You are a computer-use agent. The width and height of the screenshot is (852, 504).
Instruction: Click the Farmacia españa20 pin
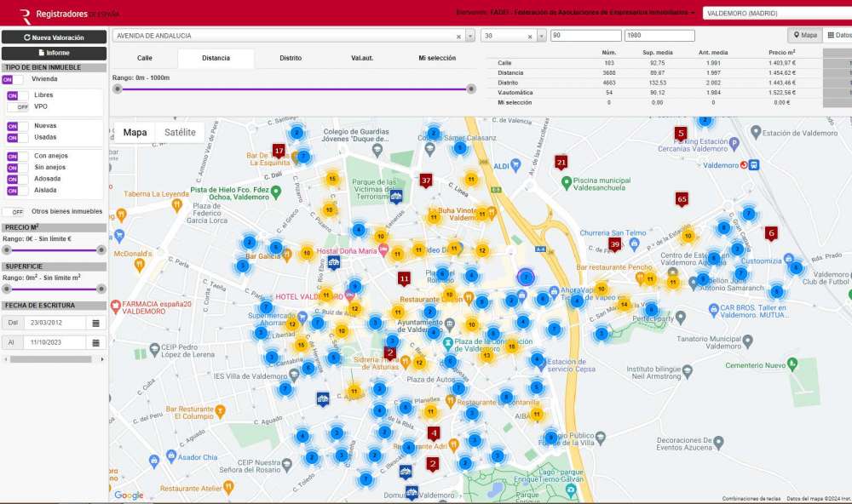click(115, 306)
